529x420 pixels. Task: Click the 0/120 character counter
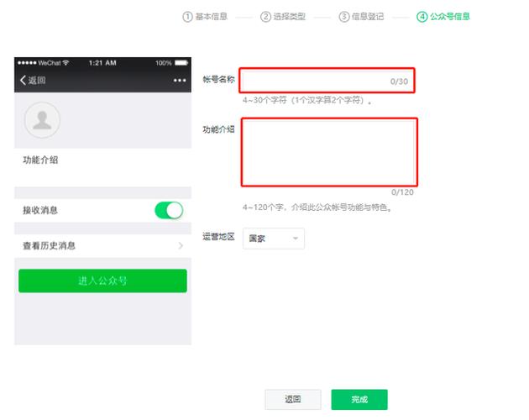pos(402,192)
